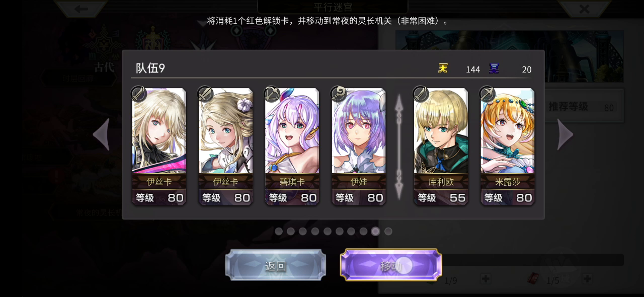Click the blue 冥 shadow points icon
644x297 pixels.
point(494,69)
